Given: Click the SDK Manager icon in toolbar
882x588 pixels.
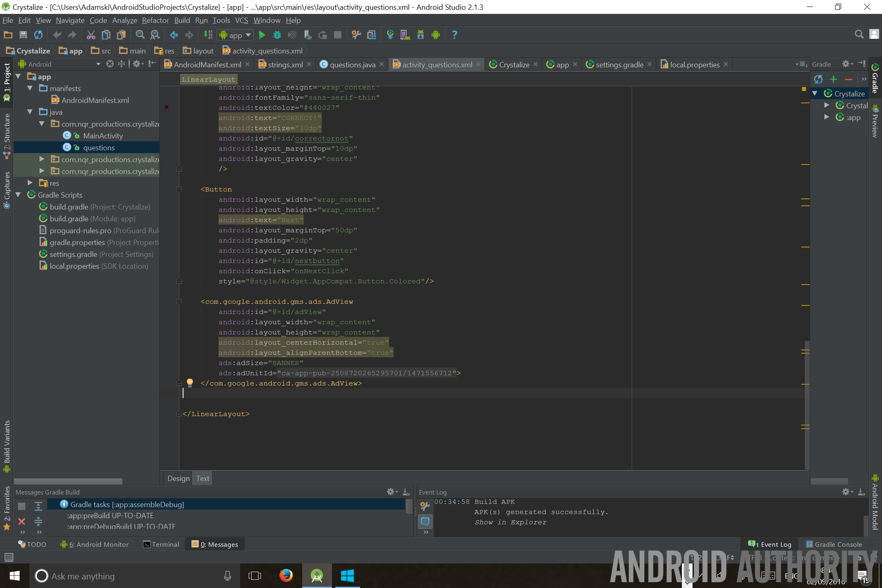Looking at the screenshot, I should (x=419, y=35).
